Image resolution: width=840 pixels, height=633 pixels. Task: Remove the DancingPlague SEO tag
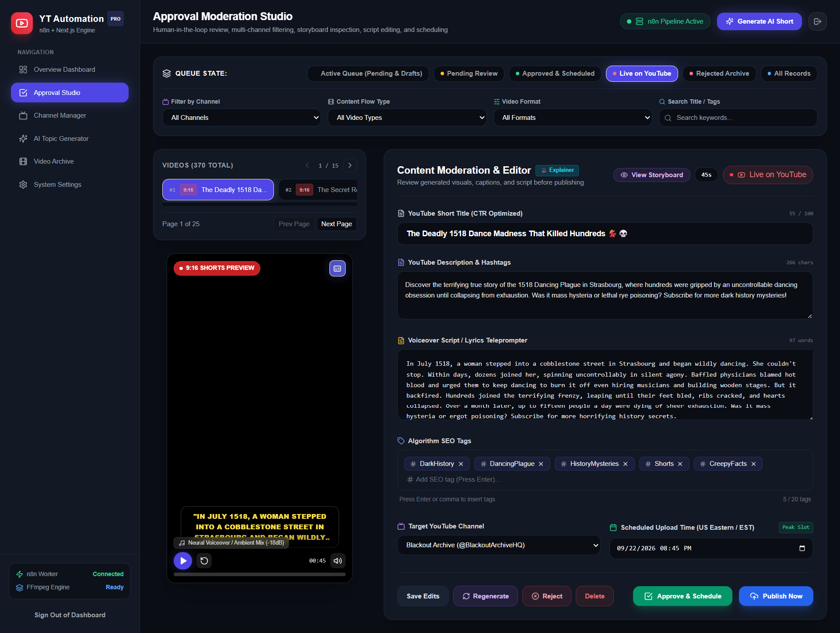pyautogui.click(x=541, y=464)
